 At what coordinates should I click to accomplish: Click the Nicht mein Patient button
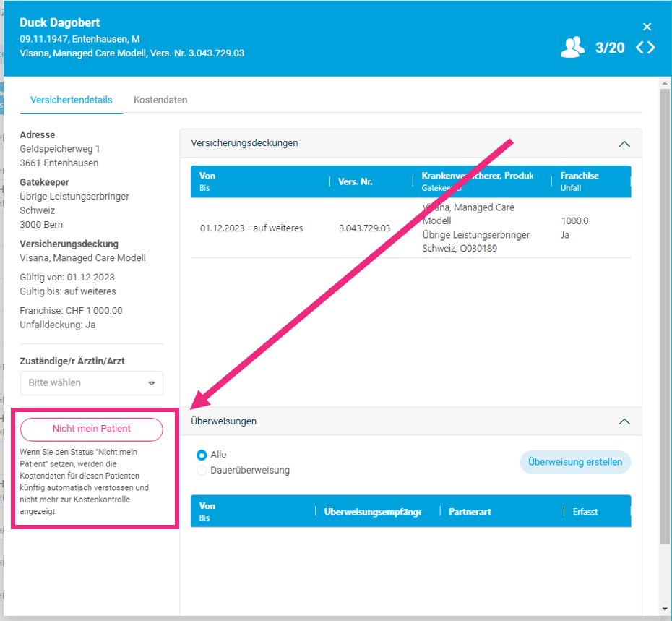91,429
